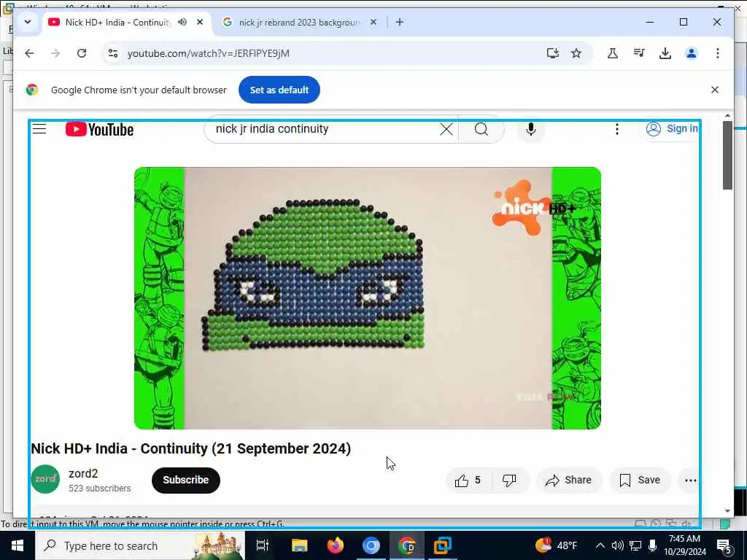Open Chrome downloads icon

(665, 53)
